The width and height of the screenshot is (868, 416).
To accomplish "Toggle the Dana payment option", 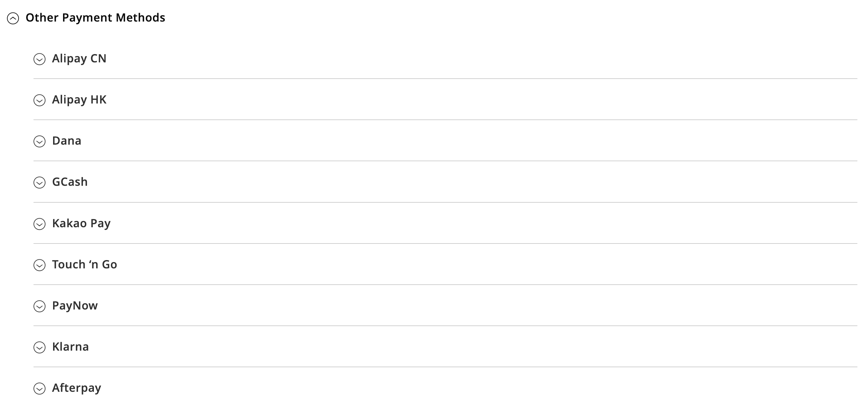I will point(40,141).
